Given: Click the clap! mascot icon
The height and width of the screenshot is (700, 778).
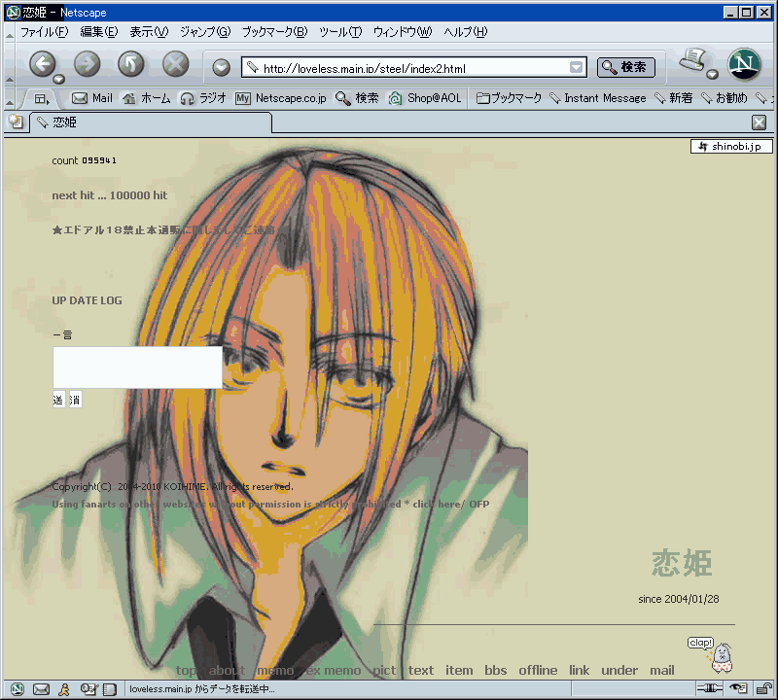Looking at the screenshot, I should tap(711, 654).
